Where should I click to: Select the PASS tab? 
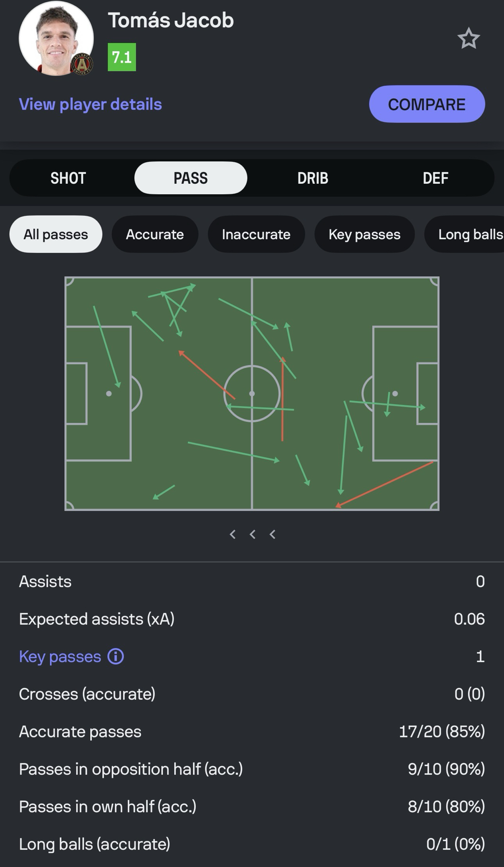point(191,178)
